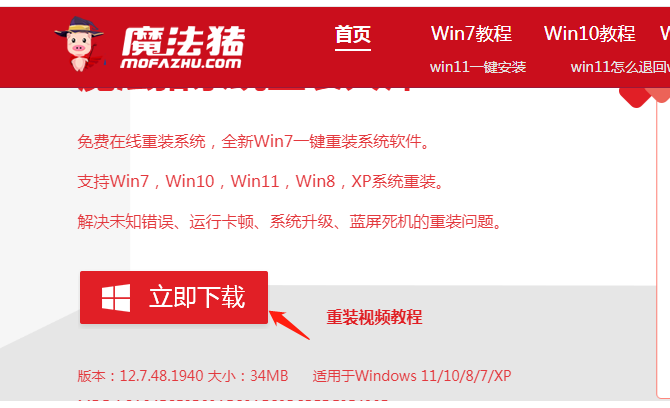Click the pig mascot logo icon
This screenshot has width=670, height=408.
[79, 44]
